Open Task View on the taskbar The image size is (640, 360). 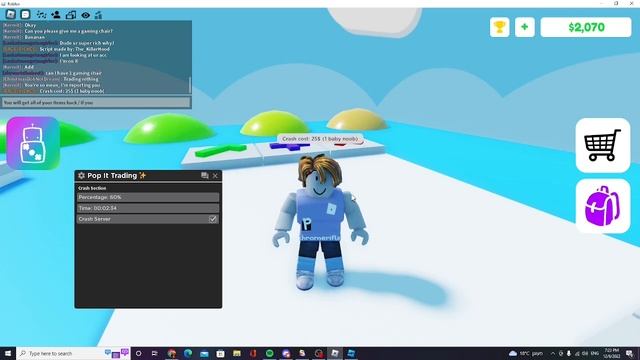coord(155,353)
